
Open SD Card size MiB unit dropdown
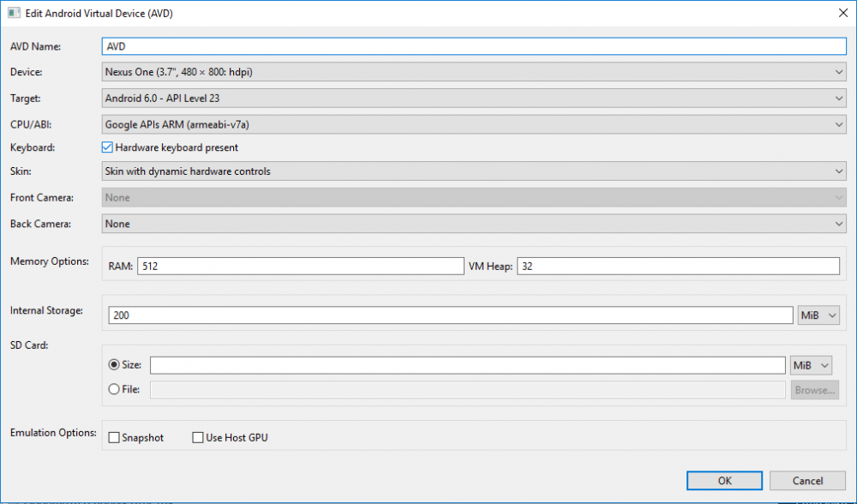[x=811, y=365]
